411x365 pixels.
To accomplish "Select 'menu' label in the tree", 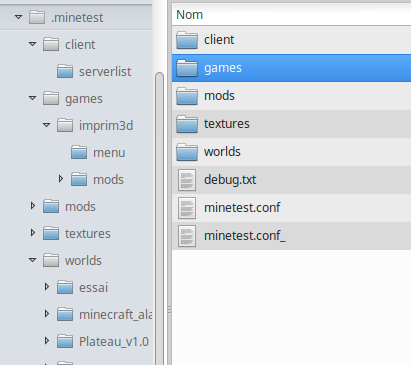I will (x=109, y=153).
